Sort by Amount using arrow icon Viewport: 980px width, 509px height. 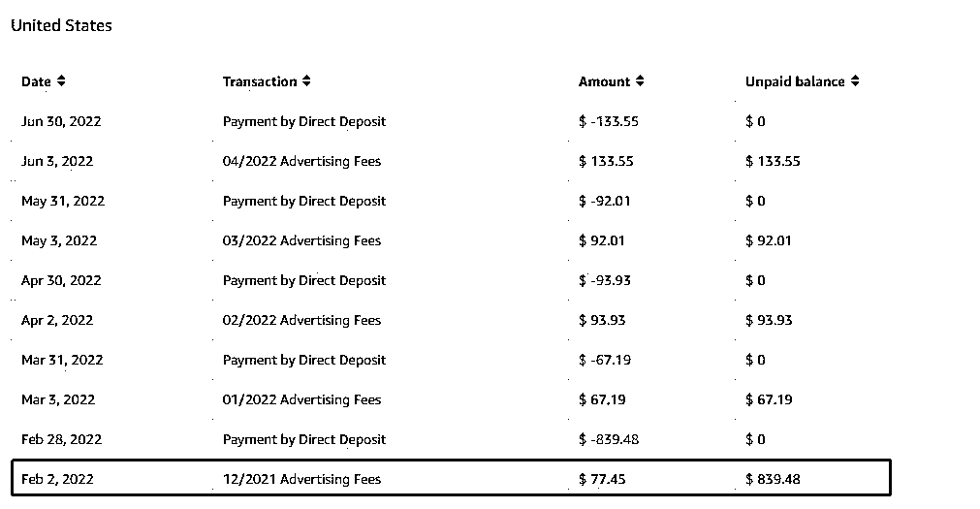coord(640,81)
